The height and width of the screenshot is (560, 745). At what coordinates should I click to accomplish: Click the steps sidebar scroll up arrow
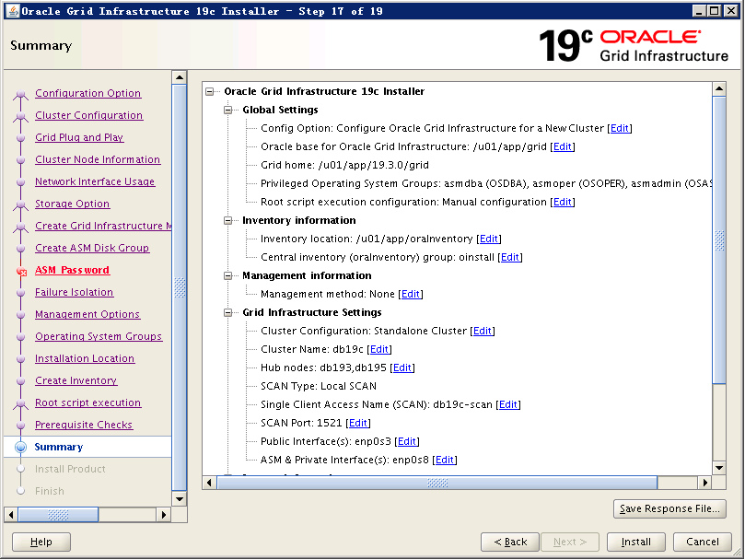tap(180, 77)
